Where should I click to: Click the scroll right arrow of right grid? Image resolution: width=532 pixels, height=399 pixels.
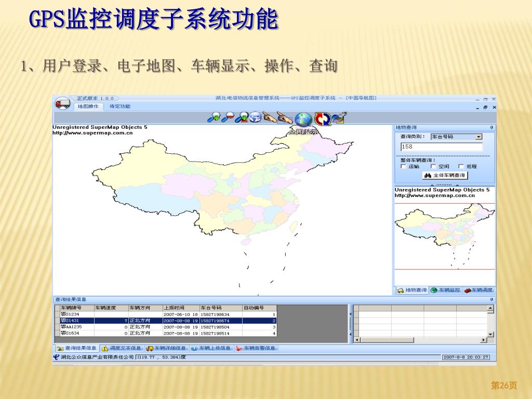(484, 340)
